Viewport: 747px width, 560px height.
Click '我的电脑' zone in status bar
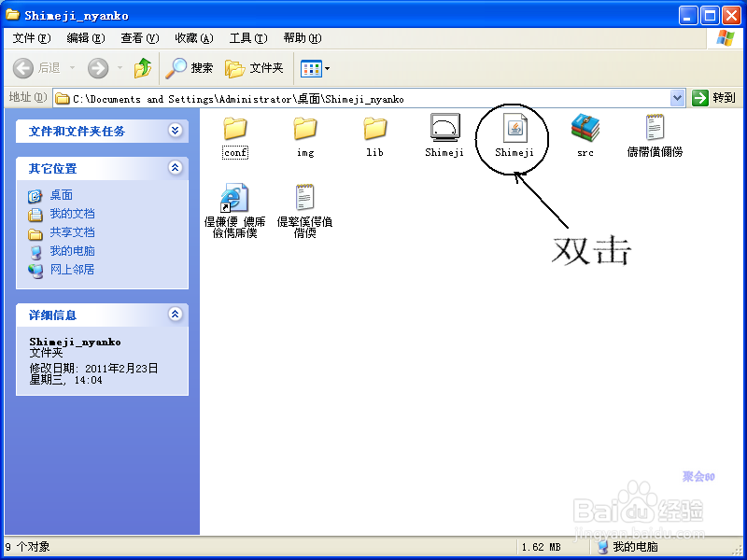tap(627, 548)
